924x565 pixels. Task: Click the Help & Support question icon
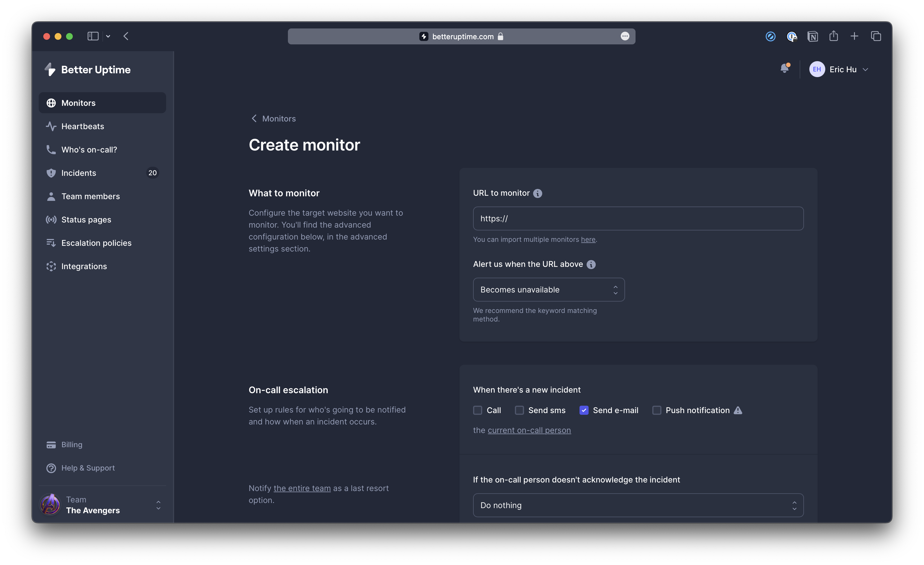(x=51, y=468)
